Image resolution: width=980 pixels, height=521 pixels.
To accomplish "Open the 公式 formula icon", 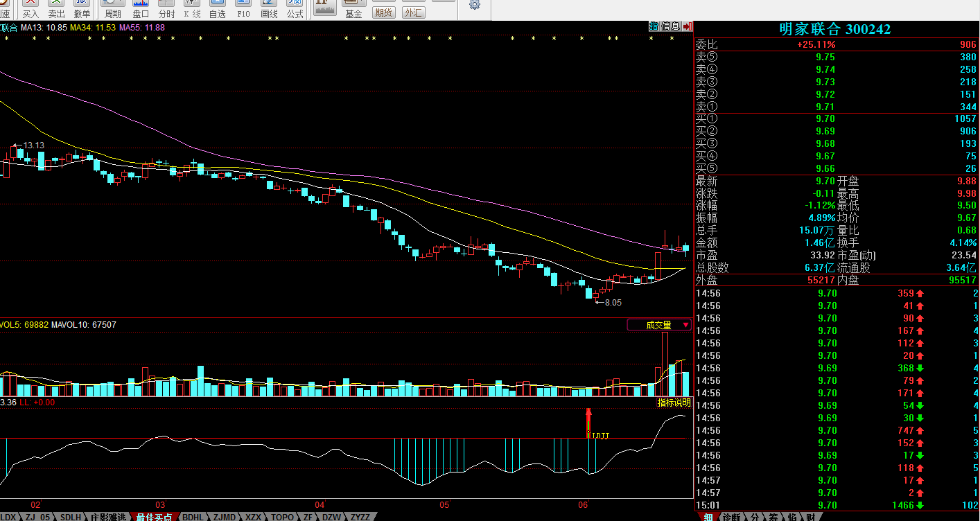I will [x=295, y=9].
